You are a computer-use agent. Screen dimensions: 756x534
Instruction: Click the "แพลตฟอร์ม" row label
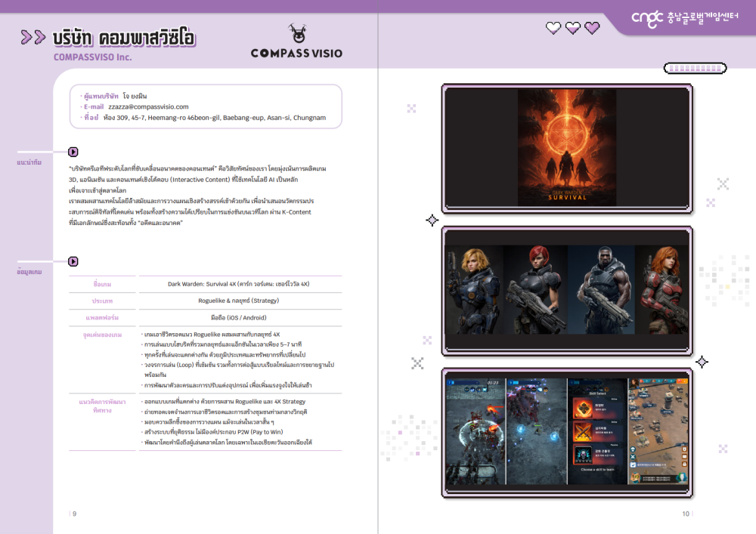coord(102,318)
